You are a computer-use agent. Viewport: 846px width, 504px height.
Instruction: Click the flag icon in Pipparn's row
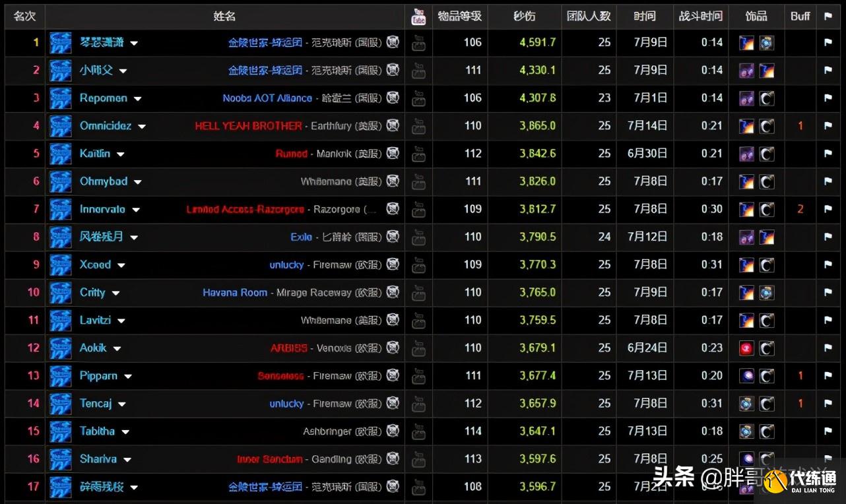(x=828, y=376)
